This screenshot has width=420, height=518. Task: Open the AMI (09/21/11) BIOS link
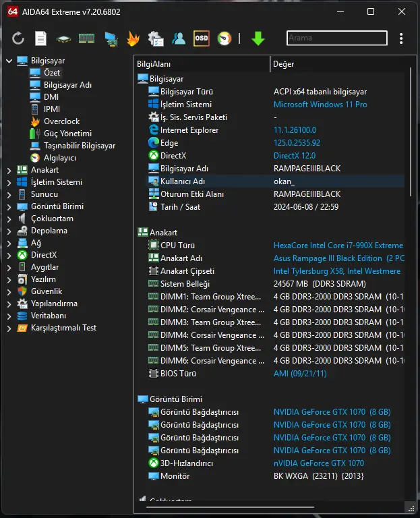300,374
